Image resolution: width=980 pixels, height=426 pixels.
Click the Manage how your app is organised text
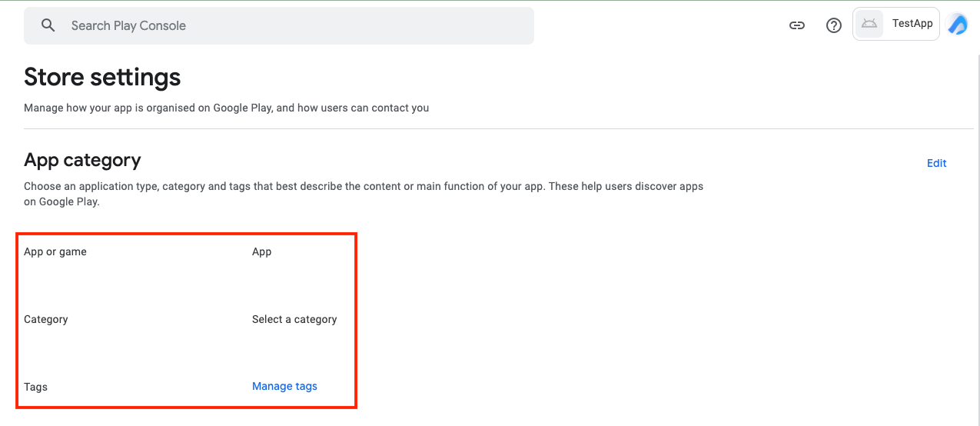[x=227, y=108]
